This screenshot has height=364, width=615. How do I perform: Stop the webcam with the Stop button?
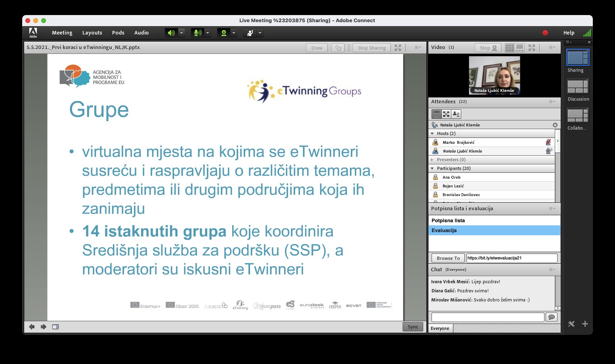[x=488, y=48]
